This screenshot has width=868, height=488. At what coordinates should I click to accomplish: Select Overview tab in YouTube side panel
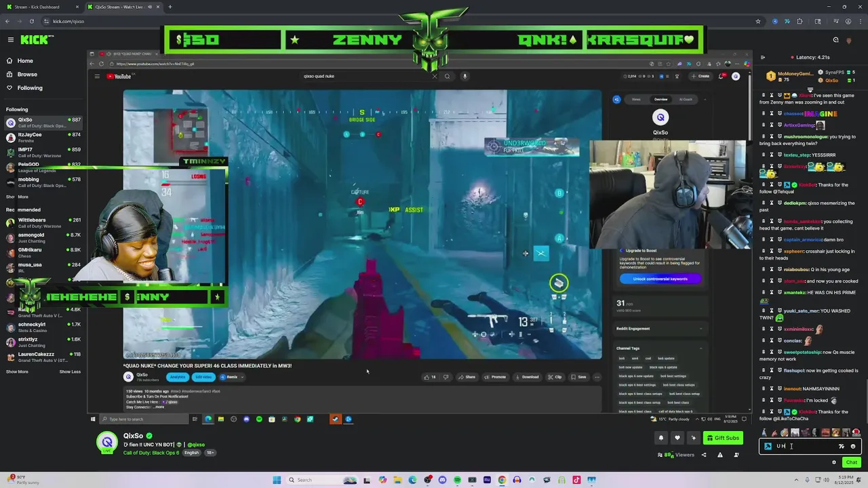[x=660, y=100]
